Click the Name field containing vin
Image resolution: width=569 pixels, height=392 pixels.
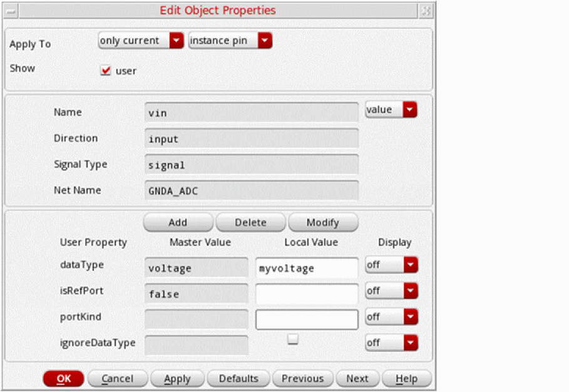tap(252, 113)
